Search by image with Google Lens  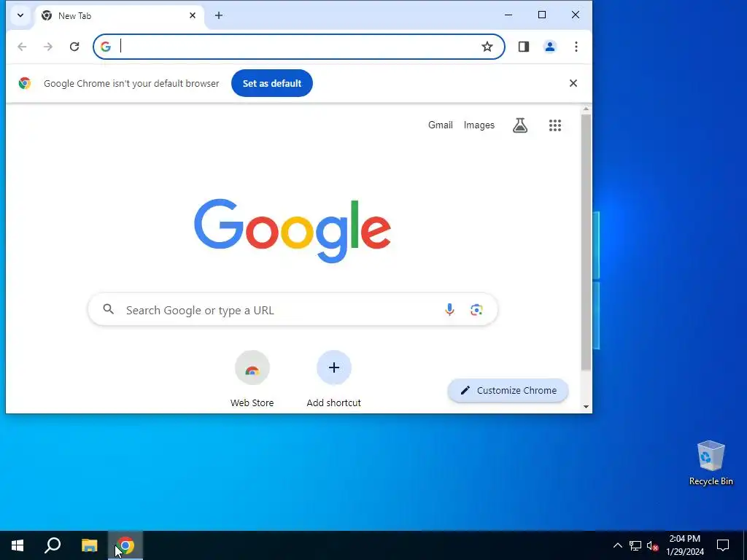pyautogui.click(x=476, y=310)
